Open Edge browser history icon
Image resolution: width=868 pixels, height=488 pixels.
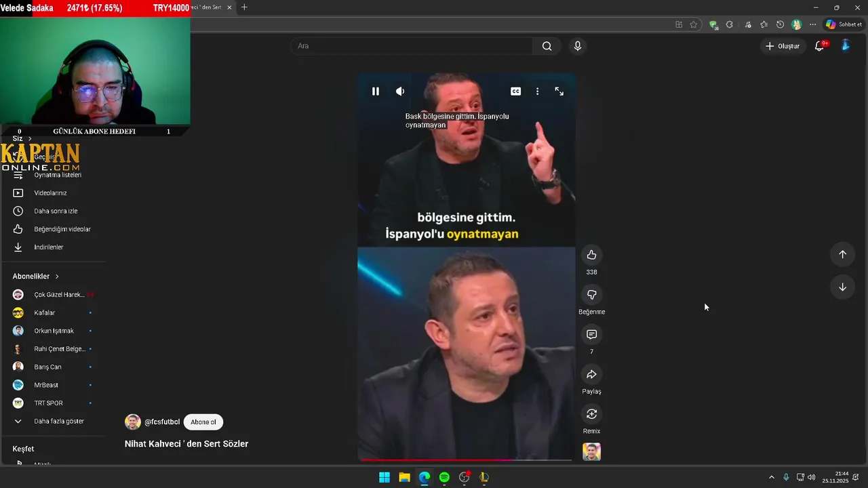coord(780,24)
